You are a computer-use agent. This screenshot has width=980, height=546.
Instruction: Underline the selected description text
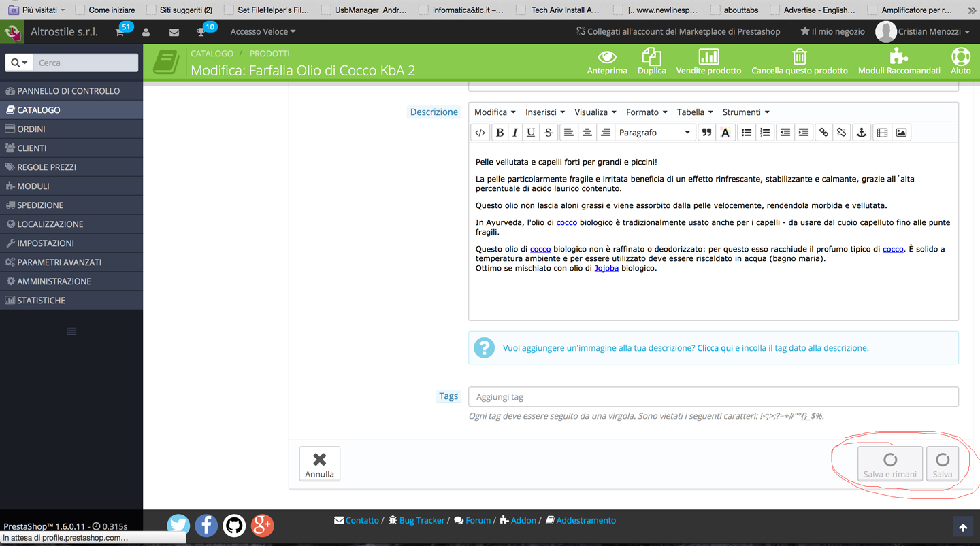pyautogui.click(x=531, y=133)
